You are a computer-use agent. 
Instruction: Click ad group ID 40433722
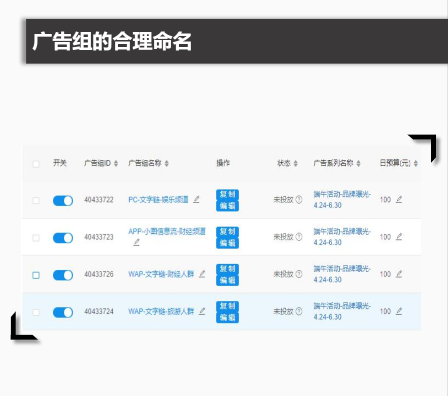pyautogui.click(x=99, y=200)
